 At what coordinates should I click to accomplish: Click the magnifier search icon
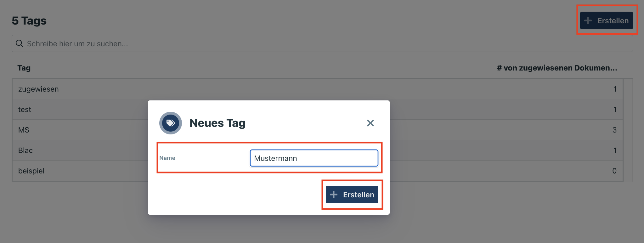coord(20,43)
